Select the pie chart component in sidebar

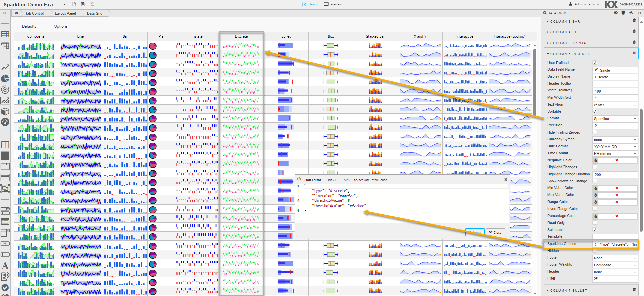5,78
